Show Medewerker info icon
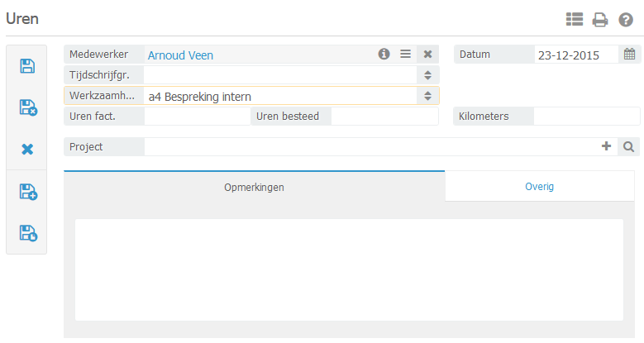This screenshot has height=343, width=644. point(384,55)
